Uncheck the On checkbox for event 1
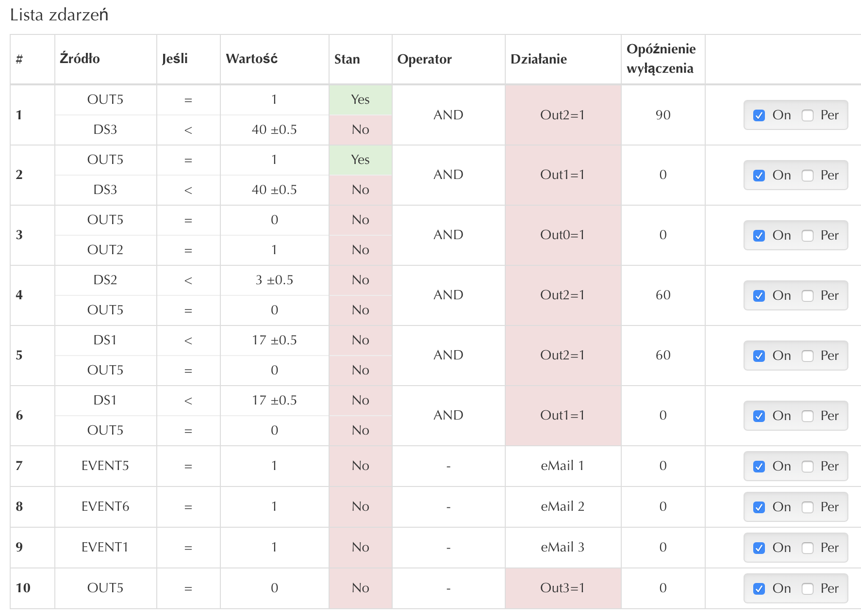This screenshot has width=861, height=616. tap(759, 115)
